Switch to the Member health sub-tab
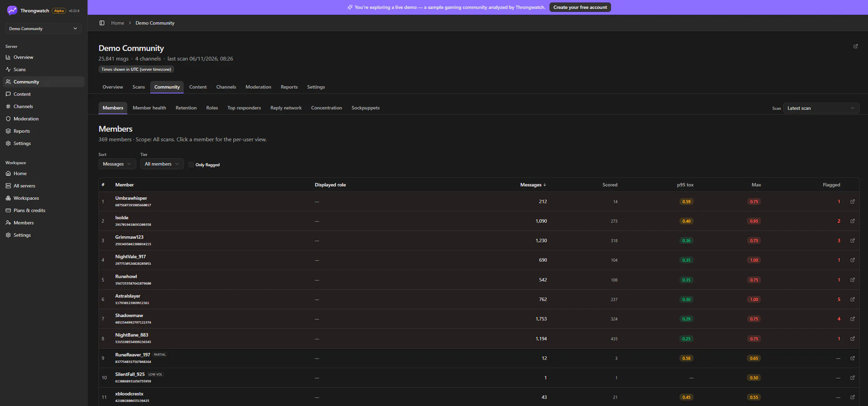868x406 pixels. pyautogui.click(x=149, y=108)
